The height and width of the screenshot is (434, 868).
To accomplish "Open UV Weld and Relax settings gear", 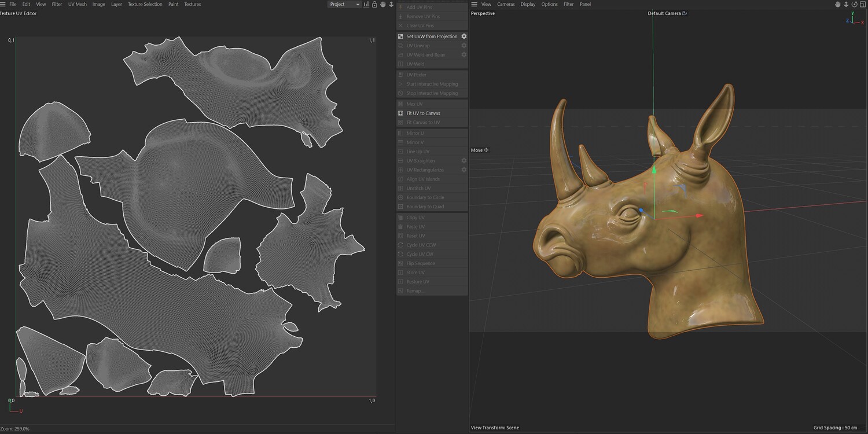I will 464,55.
